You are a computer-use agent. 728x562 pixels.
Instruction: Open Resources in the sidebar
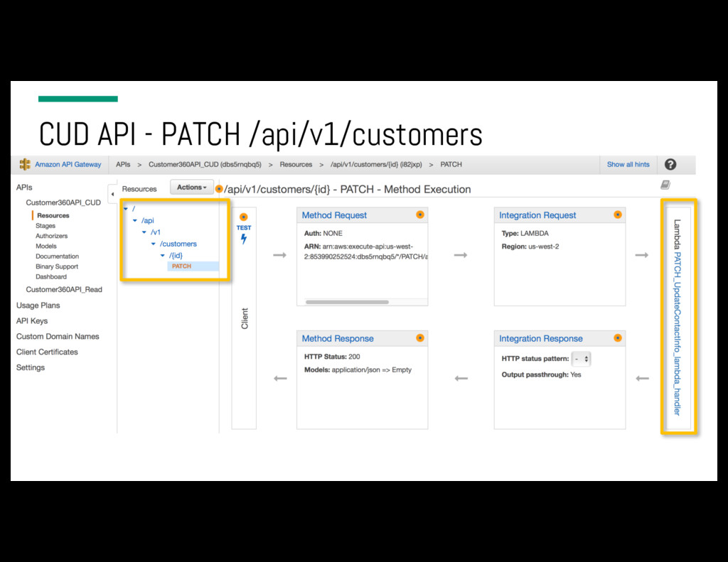53,215
